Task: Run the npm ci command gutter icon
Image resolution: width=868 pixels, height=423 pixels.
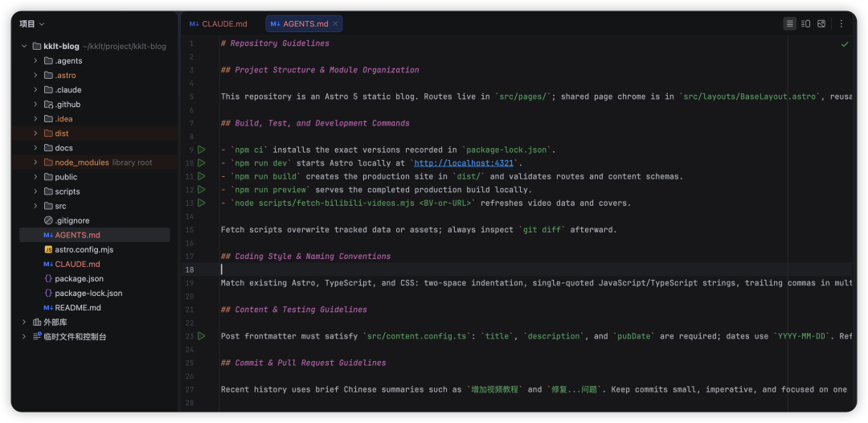Action: pos(202,150)
